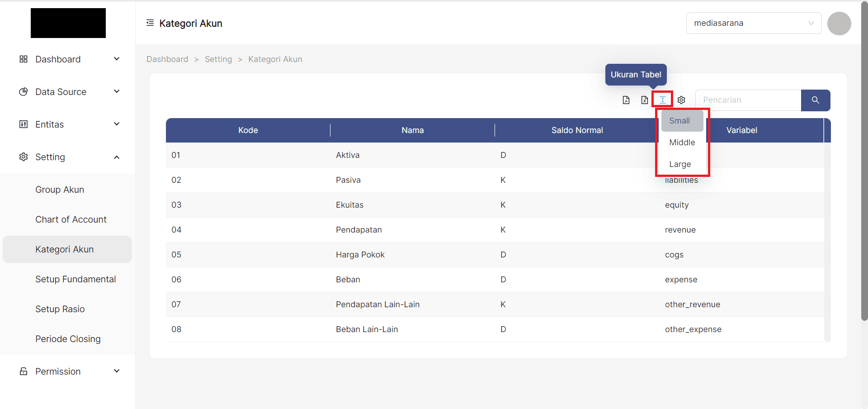Export the table to Excel
The height and width of the screenshot is (409, 868).
[644, 100]
